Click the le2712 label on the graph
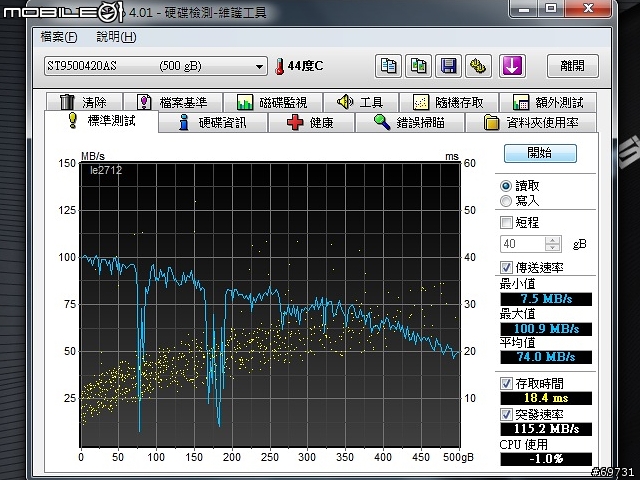Viewport: 640px width, 480px height. coord(106,170)
